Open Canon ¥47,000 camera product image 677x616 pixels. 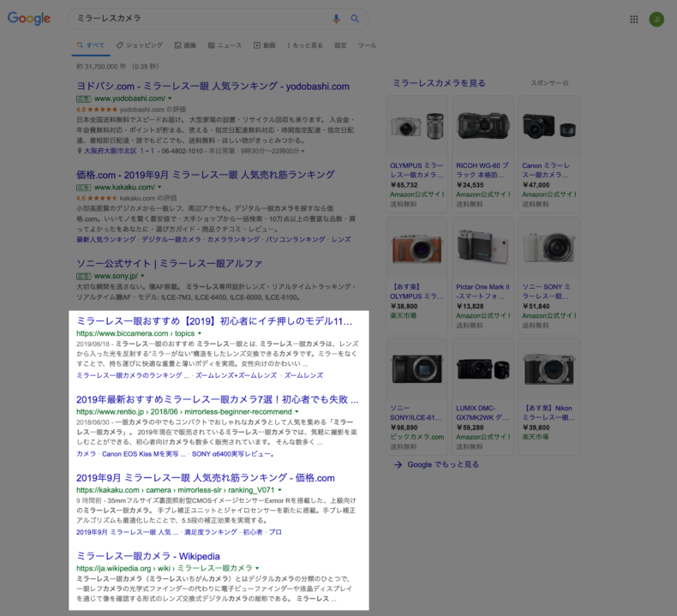[548, 126]
